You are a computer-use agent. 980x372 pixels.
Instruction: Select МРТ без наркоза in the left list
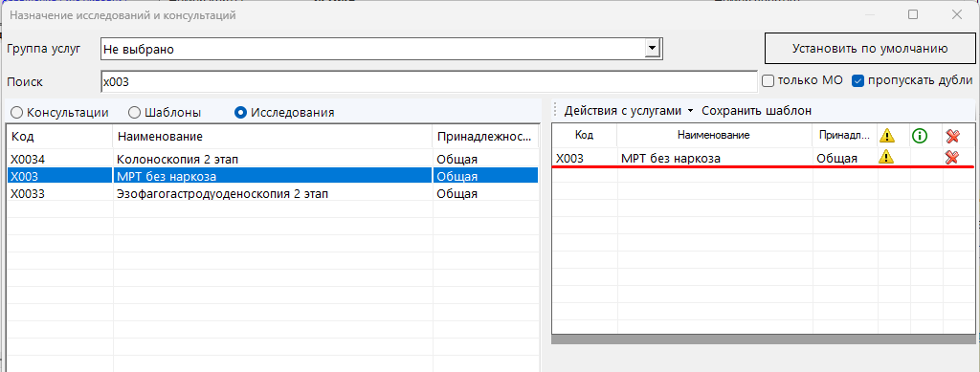point(273,177)
